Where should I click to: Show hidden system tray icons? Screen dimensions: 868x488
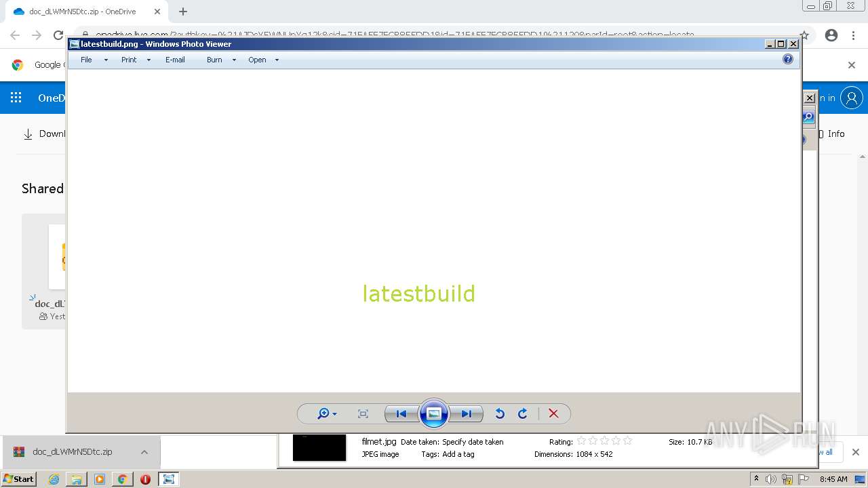click(756, 479)
